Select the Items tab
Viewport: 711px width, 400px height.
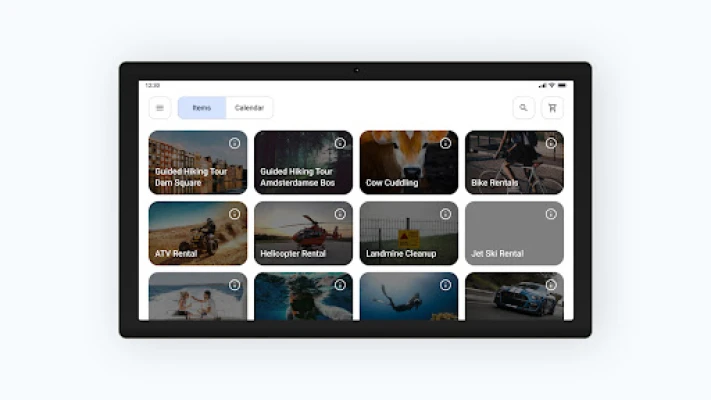click(202, 108)
